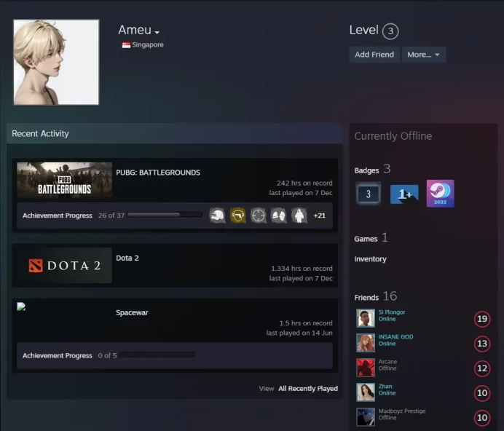Open the Arcane friend name
This screenshot has height=431, width=504.
[x=387, y=362]
